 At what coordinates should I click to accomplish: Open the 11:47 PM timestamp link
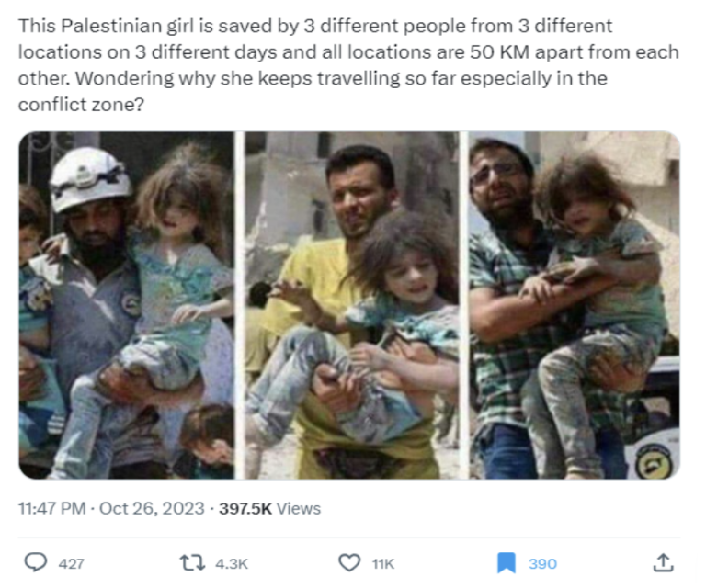coord(51,508)
